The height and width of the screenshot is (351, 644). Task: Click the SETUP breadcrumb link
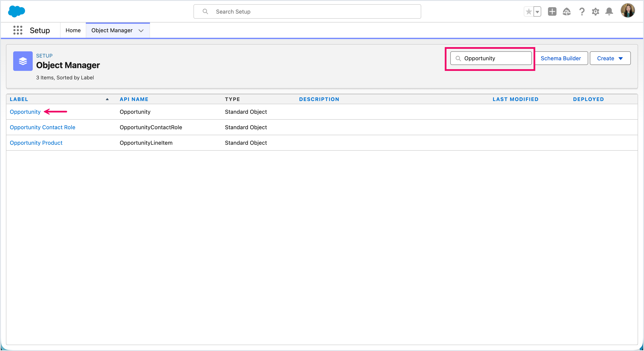(x=44, y=56)
